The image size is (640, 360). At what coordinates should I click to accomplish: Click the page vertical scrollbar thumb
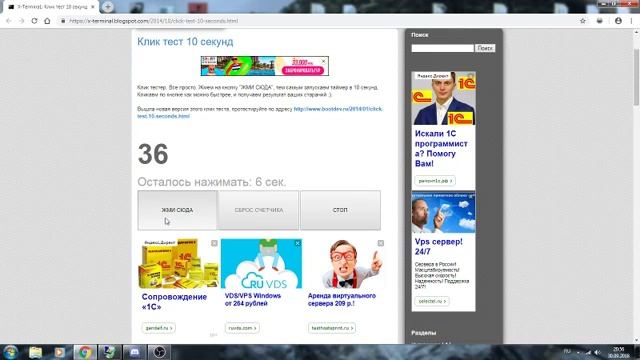(636, 76)
